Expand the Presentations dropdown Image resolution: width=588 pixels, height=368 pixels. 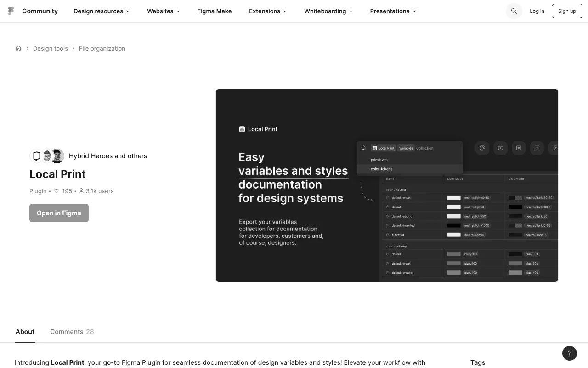pos(393,11)
